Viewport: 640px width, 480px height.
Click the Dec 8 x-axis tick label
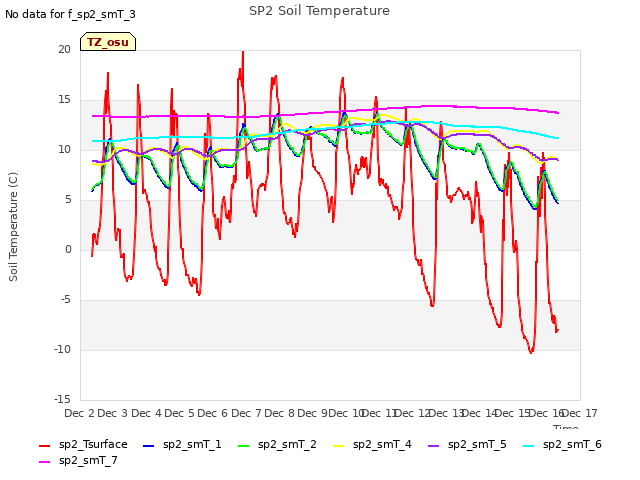280,413
